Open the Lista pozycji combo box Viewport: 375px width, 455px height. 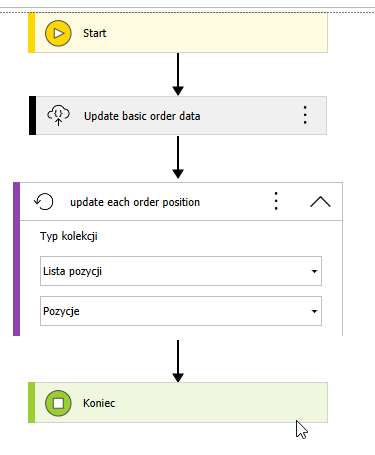[181, 271]
